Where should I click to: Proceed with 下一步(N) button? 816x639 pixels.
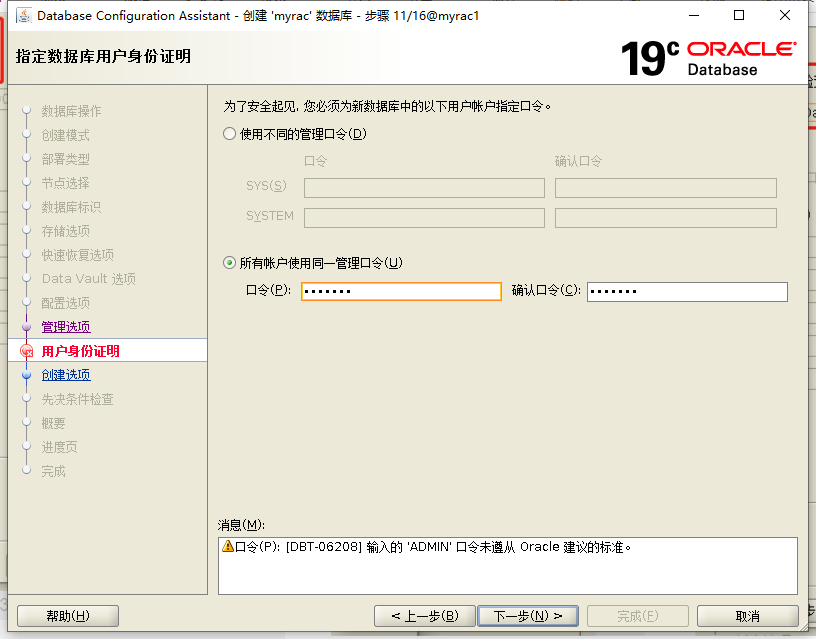pos(528,616)
